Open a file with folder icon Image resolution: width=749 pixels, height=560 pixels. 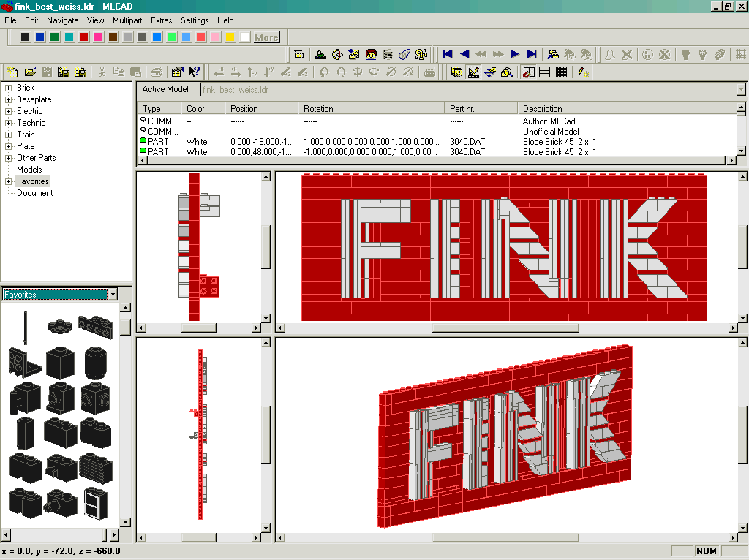(x=30, y=72)
